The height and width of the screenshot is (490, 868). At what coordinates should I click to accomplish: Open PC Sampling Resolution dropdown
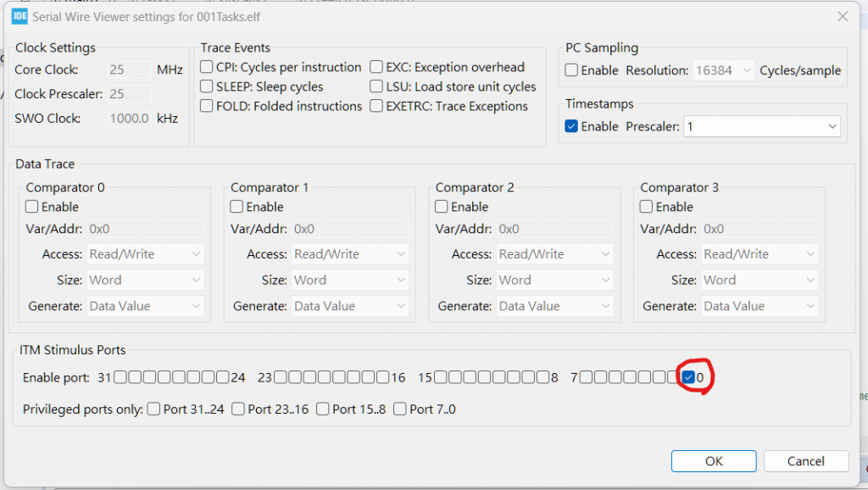click(724, 70)
